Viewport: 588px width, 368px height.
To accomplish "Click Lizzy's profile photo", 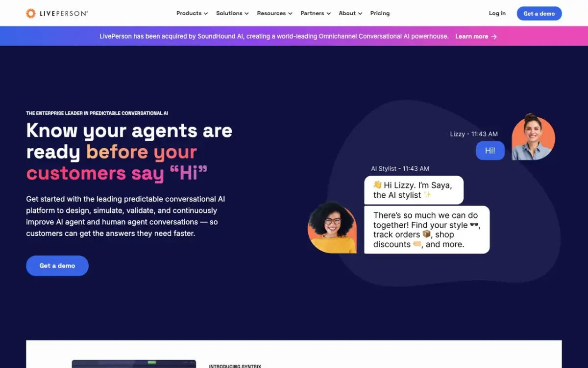I will coord(533,136).
